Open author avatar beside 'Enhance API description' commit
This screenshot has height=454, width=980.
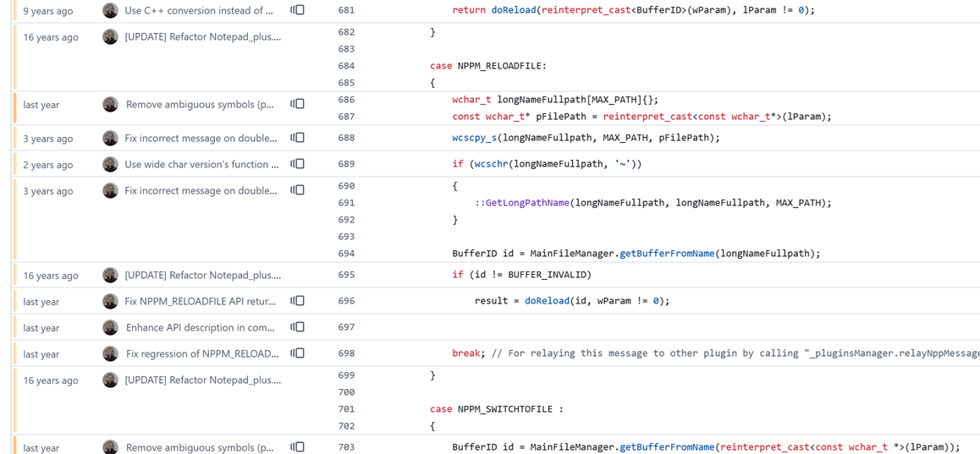tap(110, 327)
